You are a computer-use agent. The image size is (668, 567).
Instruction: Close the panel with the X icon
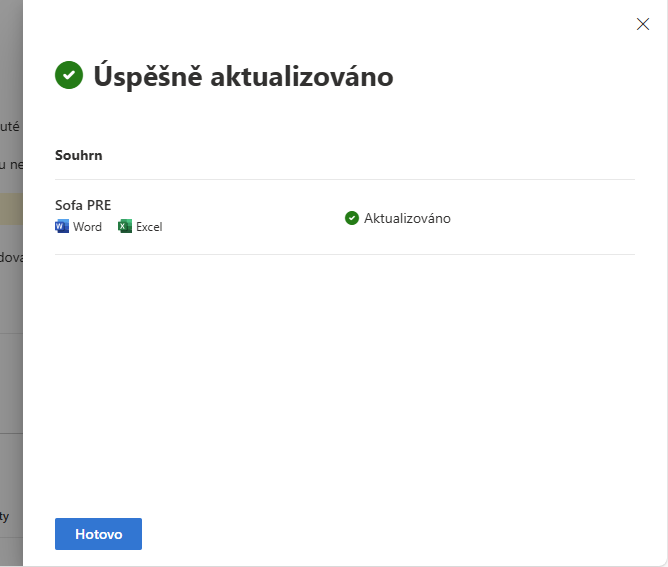tap(643, 24)
